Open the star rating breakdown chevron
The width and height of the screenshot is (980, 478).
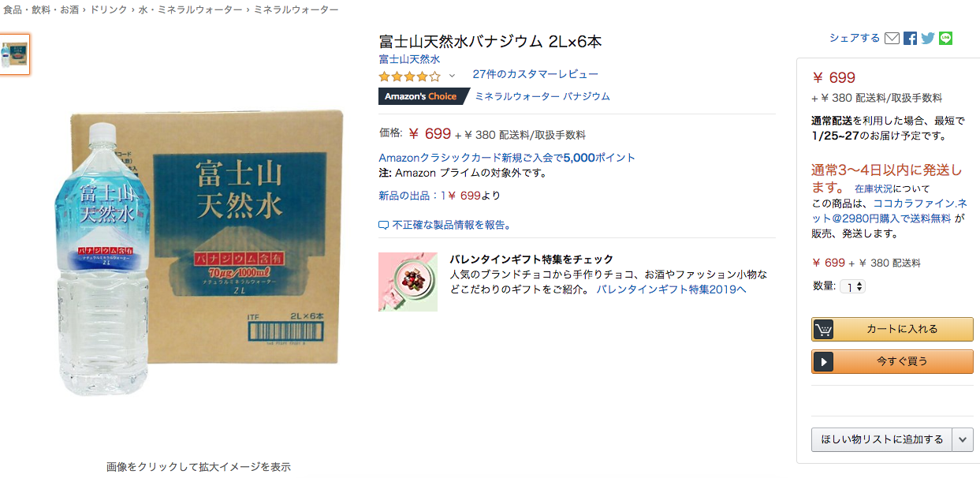452,77
